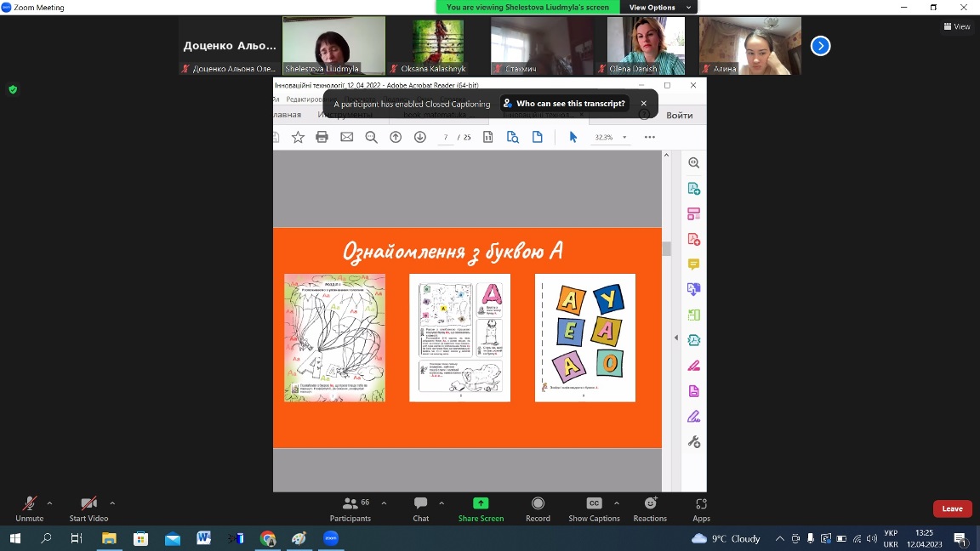
Task: Toggle Show Captions button
Action: (594, 504)
